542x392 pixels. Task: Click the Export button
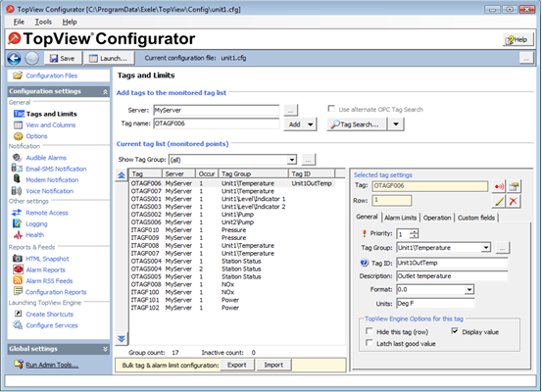point(237,365)
